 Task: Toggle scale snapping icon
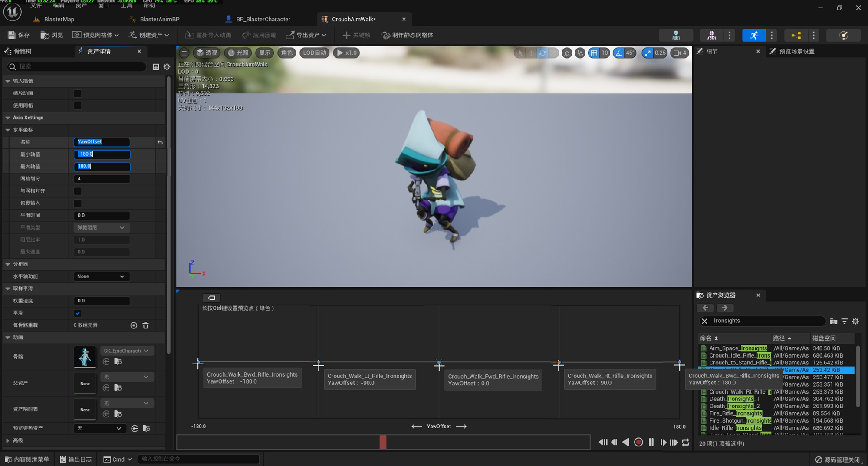tap(647, 53)
